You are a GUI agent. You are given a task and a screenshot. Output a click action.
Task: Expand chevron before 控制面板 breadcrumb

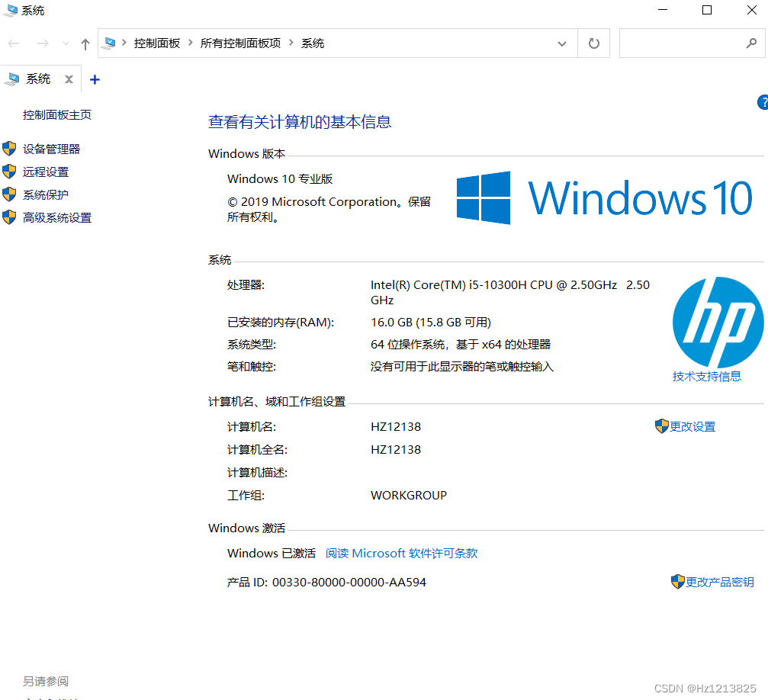[x=124, y=43]
